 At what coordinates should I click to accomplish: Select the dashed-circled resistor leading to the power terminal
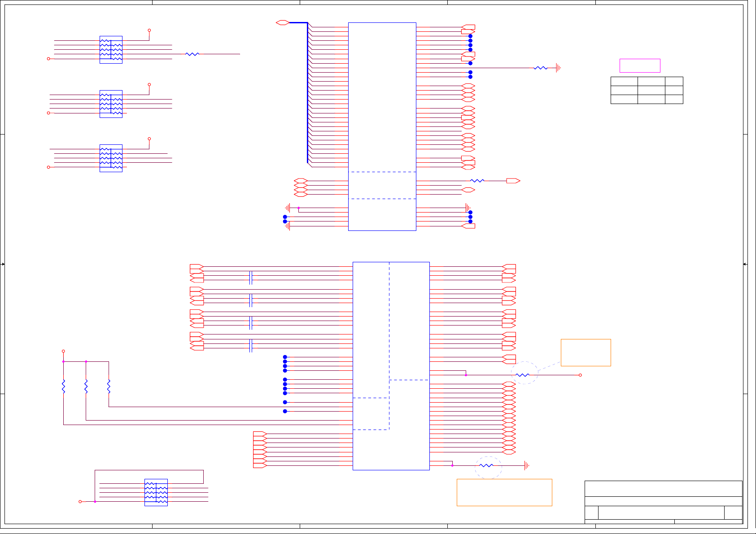pos(522,375)
